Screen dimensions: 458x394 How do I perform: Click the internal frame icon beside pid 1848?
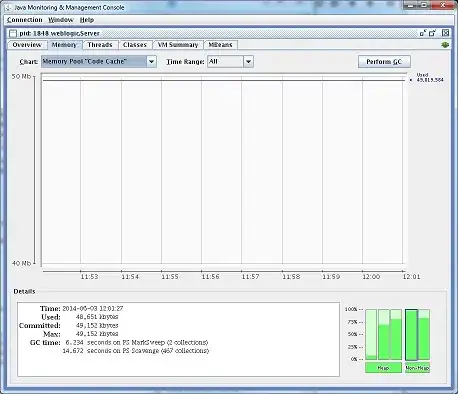(x=13, y=33)
